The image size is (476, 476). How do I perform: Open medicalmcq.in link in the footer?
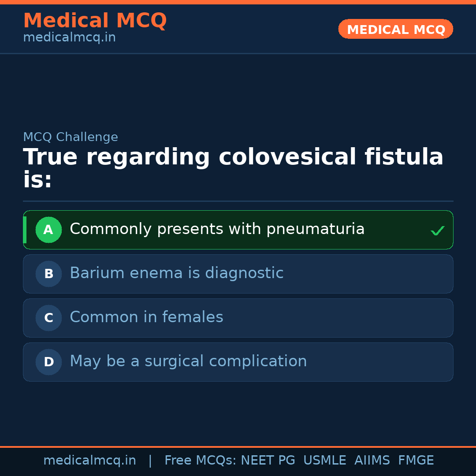click(89, 461)
